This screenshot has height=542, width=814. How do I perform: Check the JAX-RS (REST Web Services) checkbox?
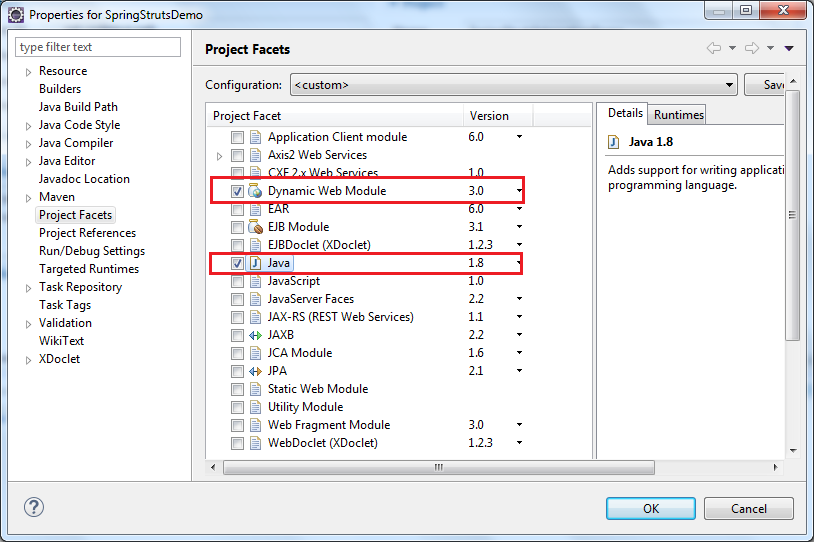pos(237,317)
